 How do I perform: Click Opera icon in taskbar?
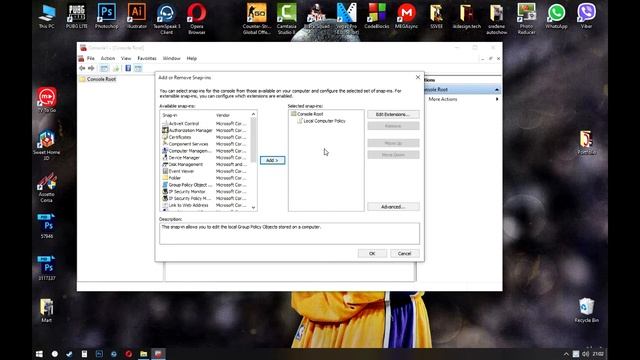tap(129, 354)
